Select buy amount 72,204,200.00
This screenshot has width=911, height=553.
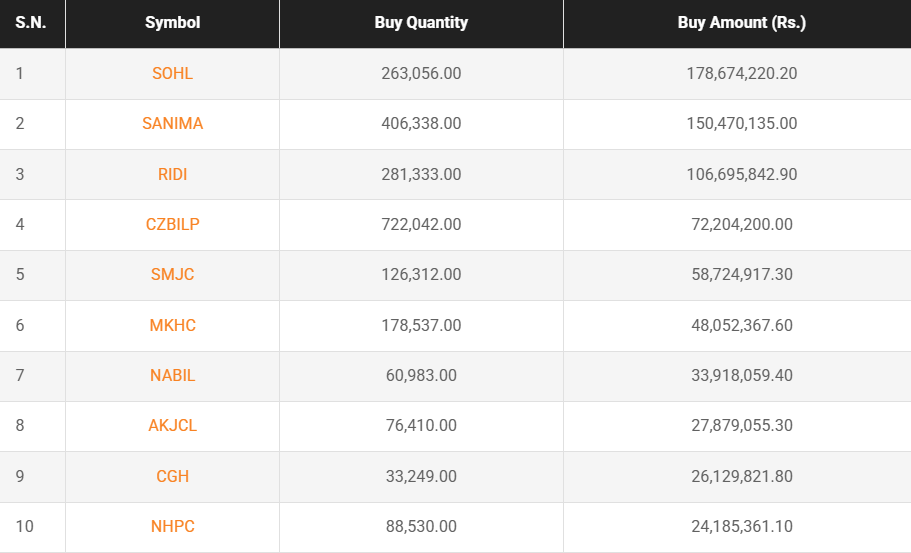click(741, 224)
